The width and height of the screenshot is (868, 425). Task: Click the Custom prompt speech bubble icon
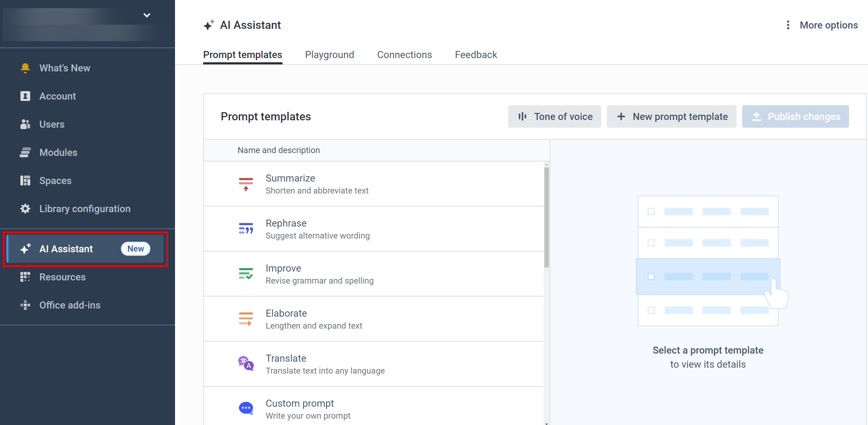246,408
